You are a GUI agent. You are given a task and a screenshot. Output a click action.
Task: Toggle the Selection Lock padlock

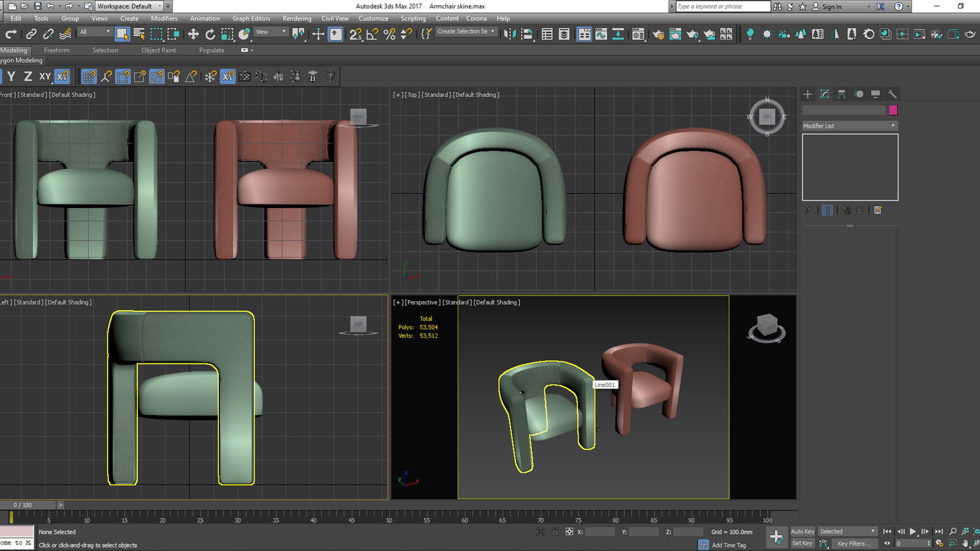point(555,532)
